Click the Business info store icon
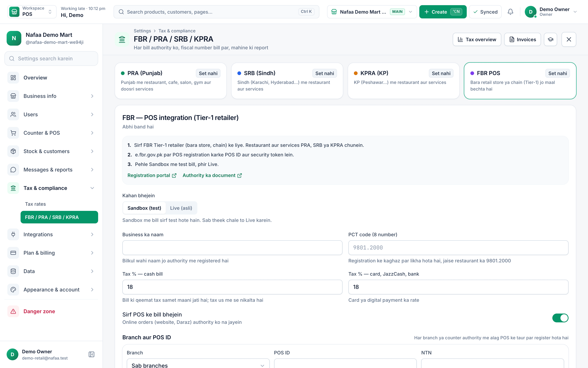Screen dimensions: 588x368 [x=13, y=96]
